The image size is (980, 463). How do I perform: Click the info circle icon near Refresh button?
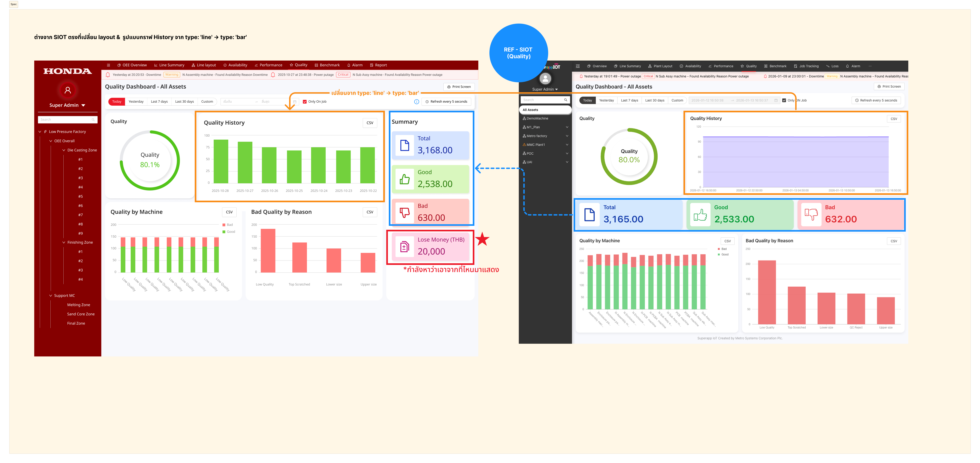point(417,101)
